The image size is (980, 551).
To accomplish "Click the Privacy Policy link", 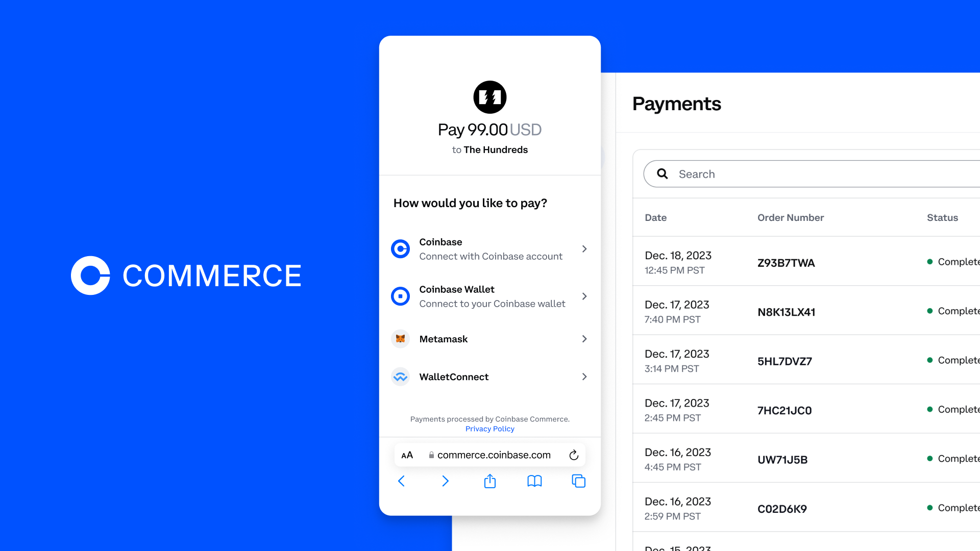I will (x=489, y=429).
